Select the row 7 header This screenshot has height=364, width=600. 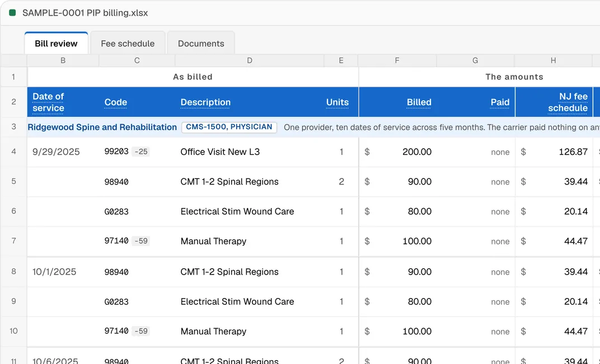point(14,241)
